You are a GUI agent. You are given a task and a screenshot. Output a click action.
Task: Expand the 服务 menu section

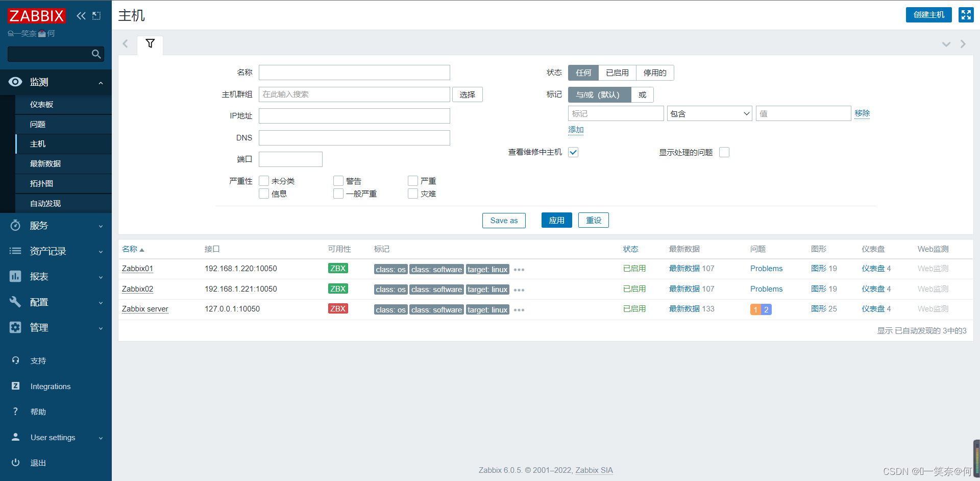tap(101, 226)
